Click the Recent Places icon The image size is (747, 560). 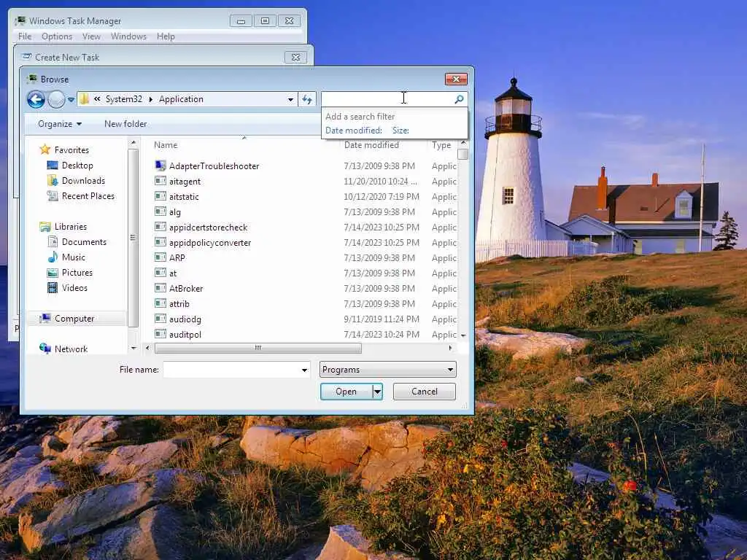point(53,195)
